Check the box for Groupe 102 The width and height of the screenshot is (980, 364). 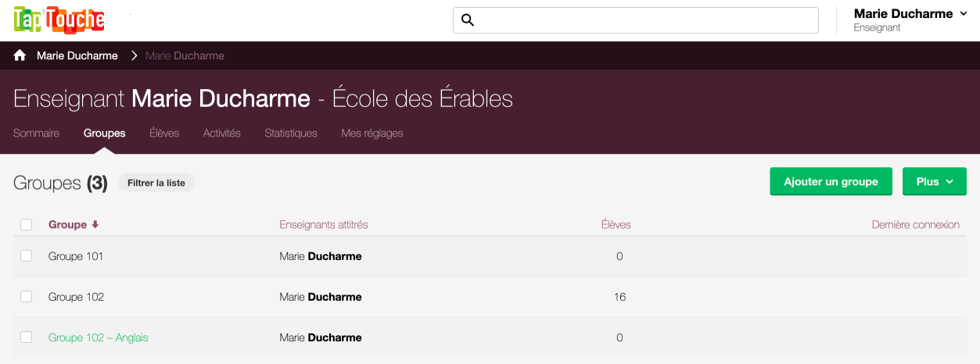tap(27, 297)
